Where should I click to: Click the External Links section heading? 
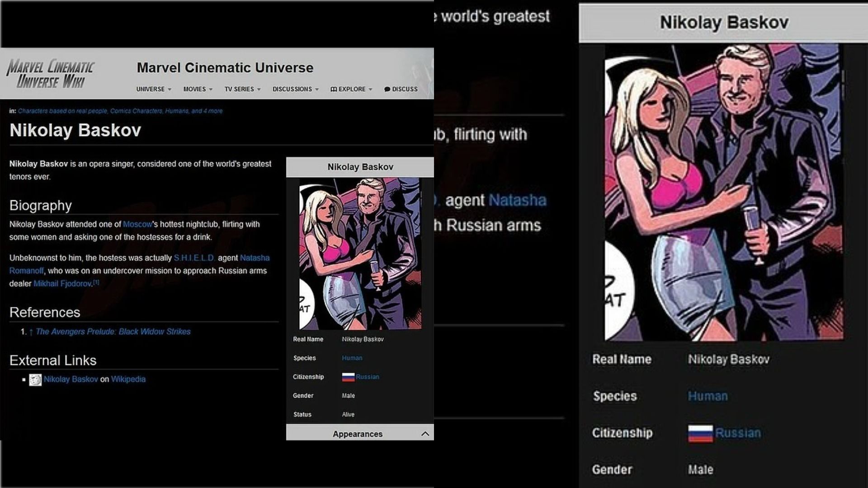pyautogui.click(x=53, y=360)
